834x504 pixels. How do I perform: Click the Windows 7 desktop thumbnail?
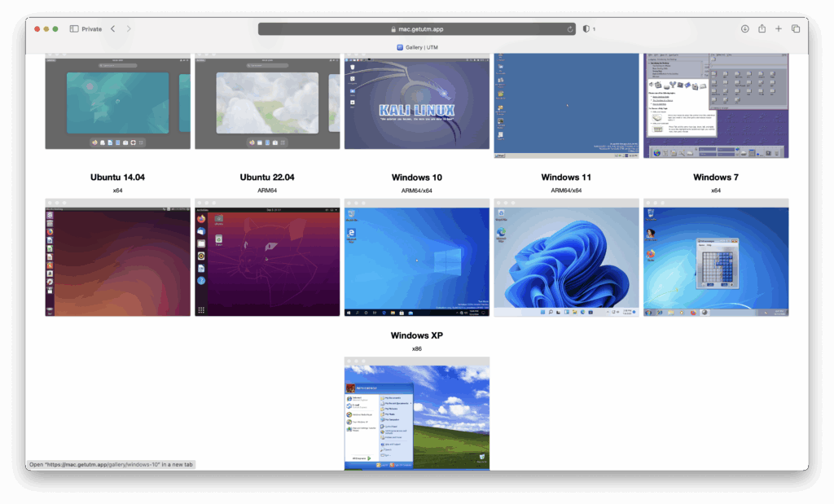pos(716,256)
